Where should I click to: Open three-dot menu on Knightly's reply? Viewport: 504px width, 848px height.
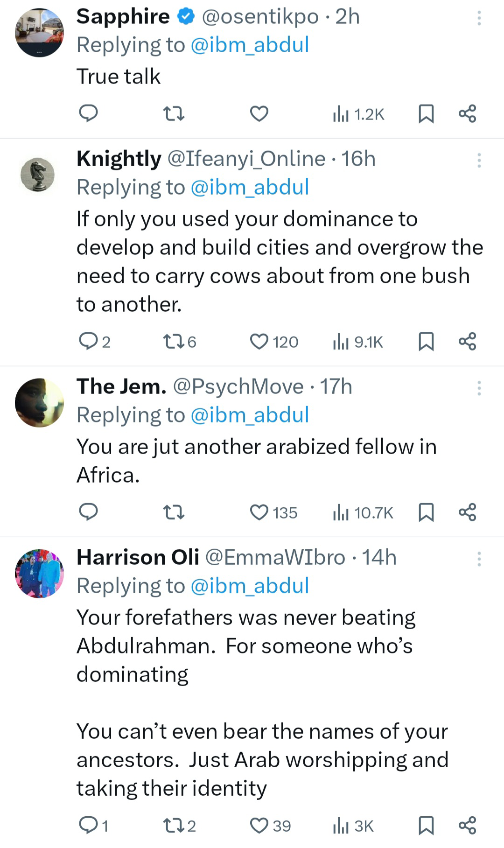pos(479,160)
